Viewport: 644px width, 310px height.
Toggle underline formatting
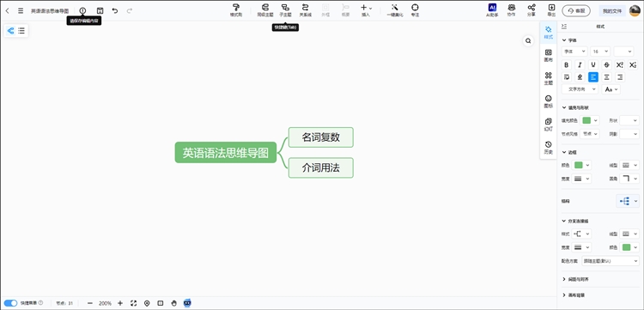coord(593,65)
